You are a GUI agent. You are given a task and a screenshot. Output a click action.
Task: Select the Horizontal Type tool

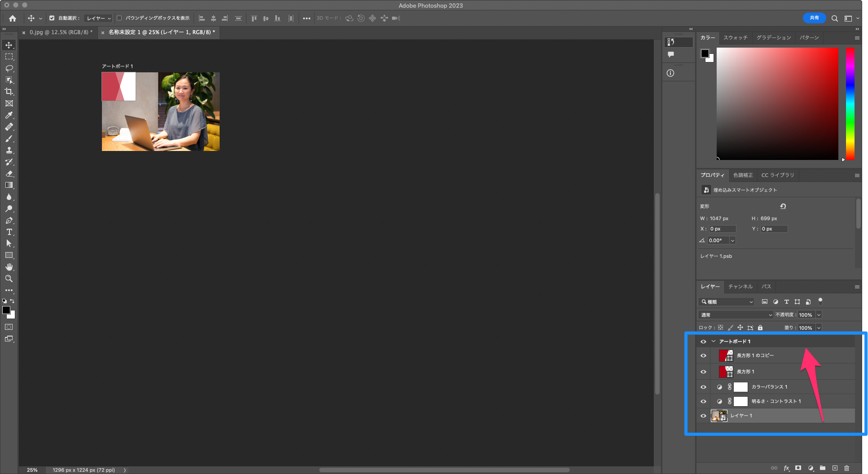[9, 232]
